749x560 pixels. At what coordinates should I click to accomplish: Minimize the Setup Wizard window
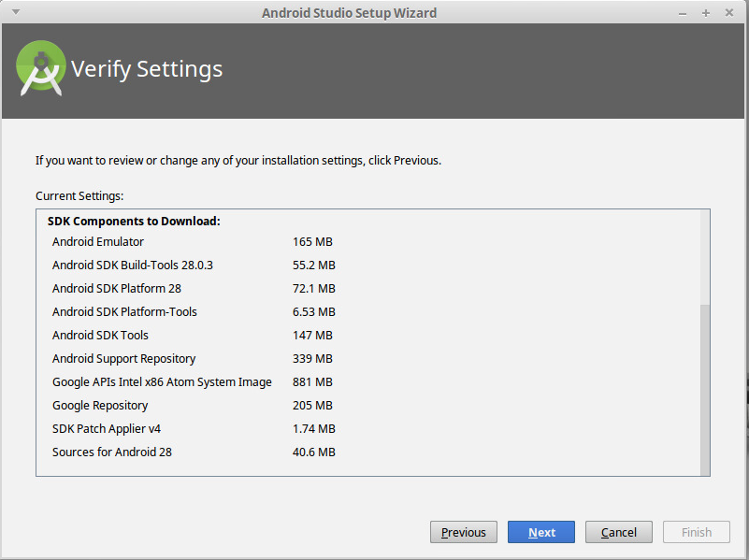(x=683, y=13)
